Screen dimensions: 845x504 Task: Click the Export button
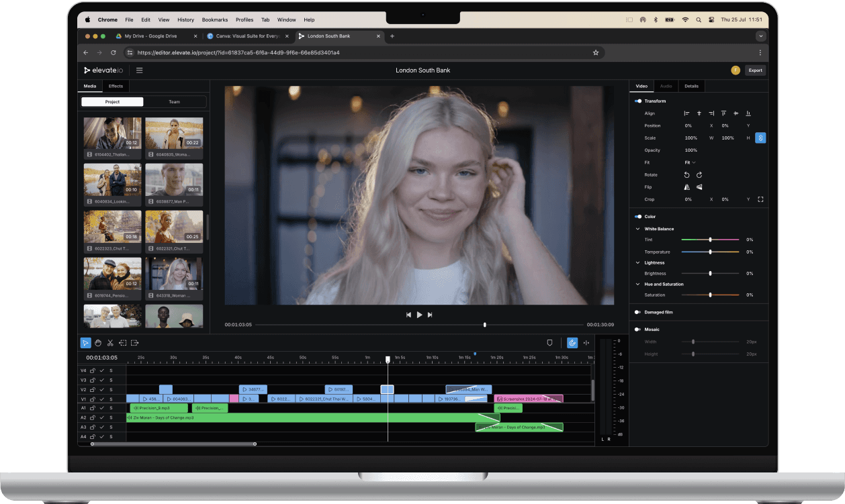tap(756, 70)
